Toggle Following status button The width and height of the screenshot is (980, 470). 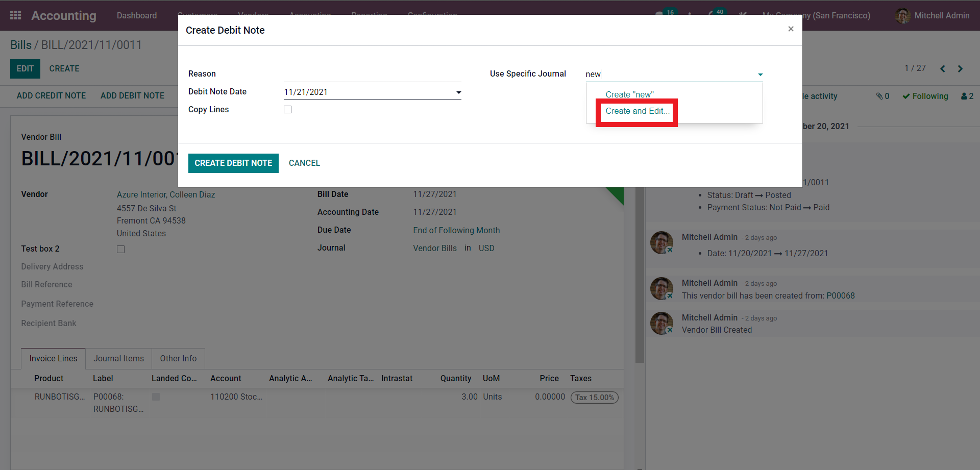pos(925,96)
